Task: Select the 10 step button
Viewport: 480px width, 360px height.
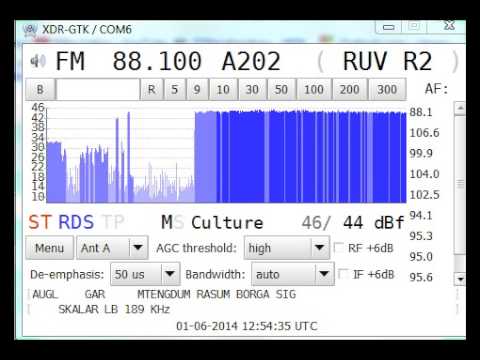Action: (223, 89)
